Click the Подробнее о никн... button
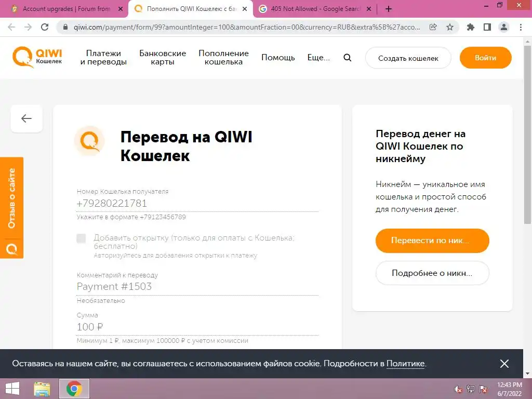The image size is (532, 399). 432,273
